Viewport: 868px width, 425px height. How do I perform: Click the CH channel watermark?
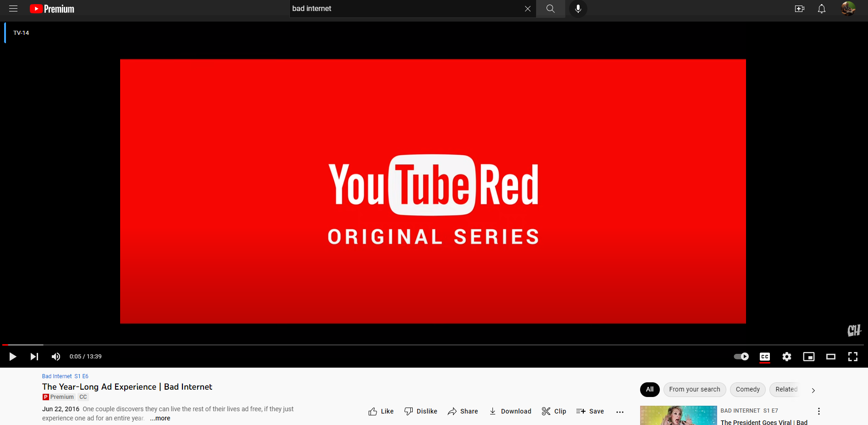pos(854,330)
